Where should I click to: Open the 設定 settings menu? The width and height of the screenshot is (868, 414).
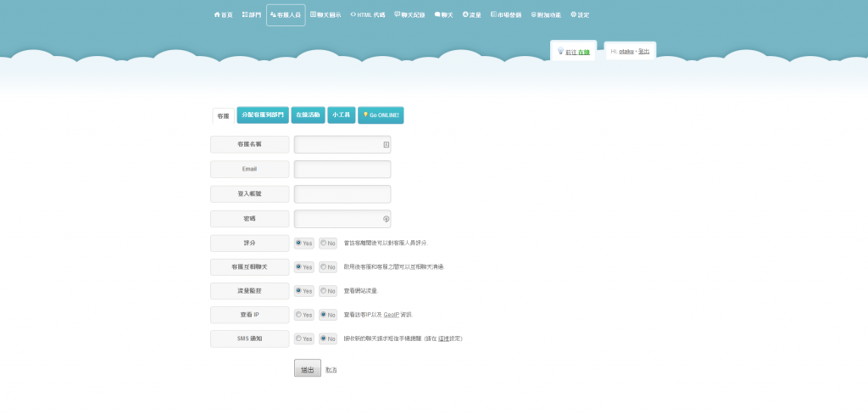click(x=580, y=15)
